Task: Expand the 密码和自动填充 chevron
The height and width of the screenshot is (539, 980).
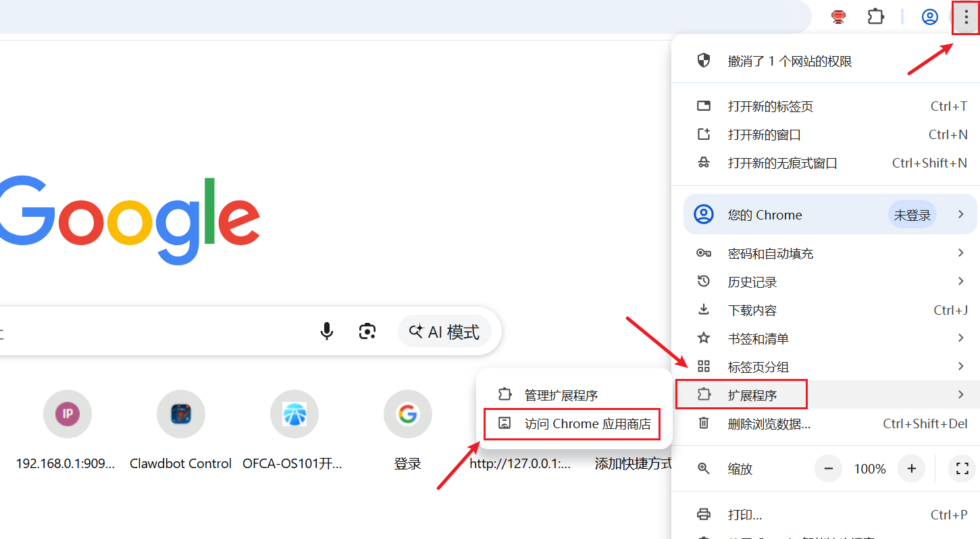Action: [960, 253]
